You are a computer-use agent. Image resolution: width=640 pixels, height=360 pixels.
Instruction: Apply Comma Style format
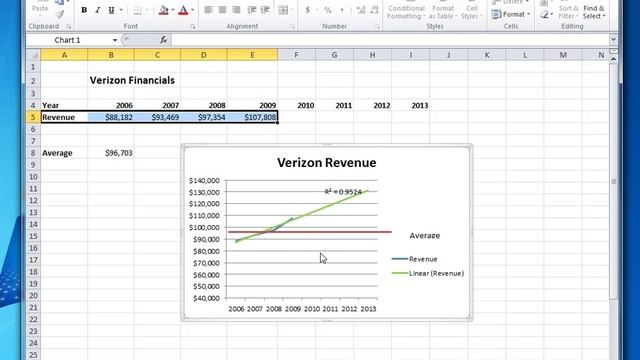click(342, 9)
